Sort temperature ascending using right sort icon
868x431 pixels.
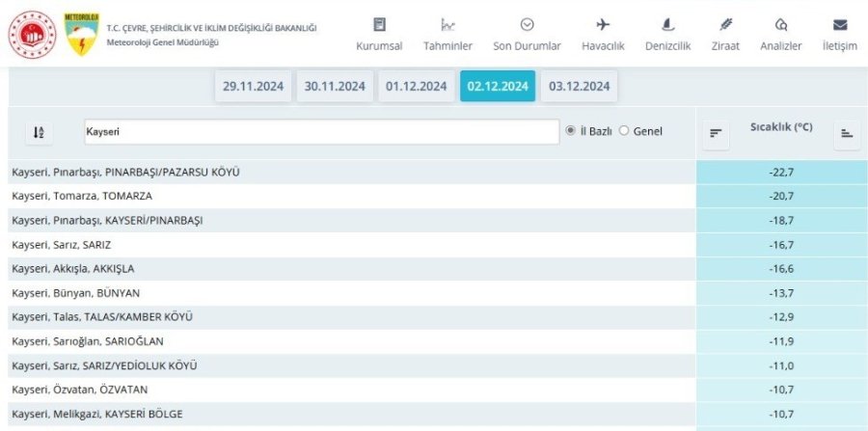pos(846,133)
